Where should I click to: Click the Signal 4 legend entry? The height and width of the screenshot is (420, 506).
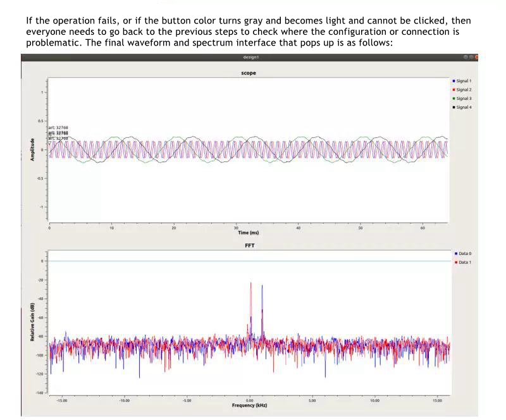coord(464,108)
